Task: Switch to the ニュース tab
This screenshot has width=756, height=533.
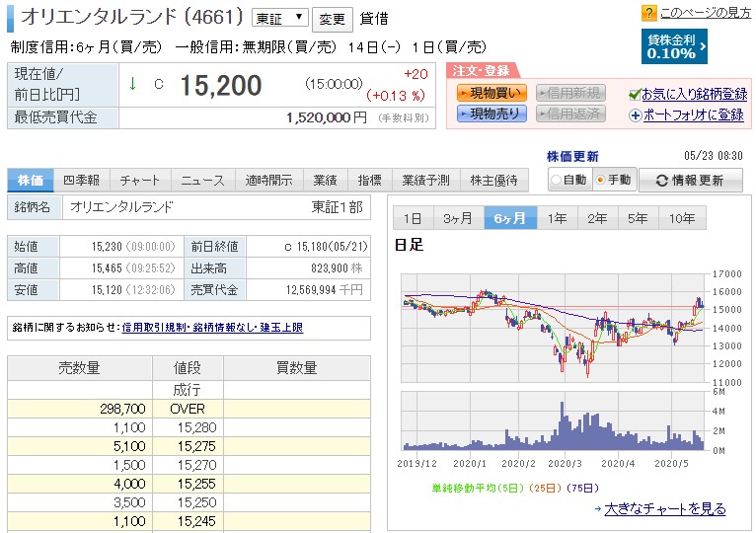Action: point(203,181)
